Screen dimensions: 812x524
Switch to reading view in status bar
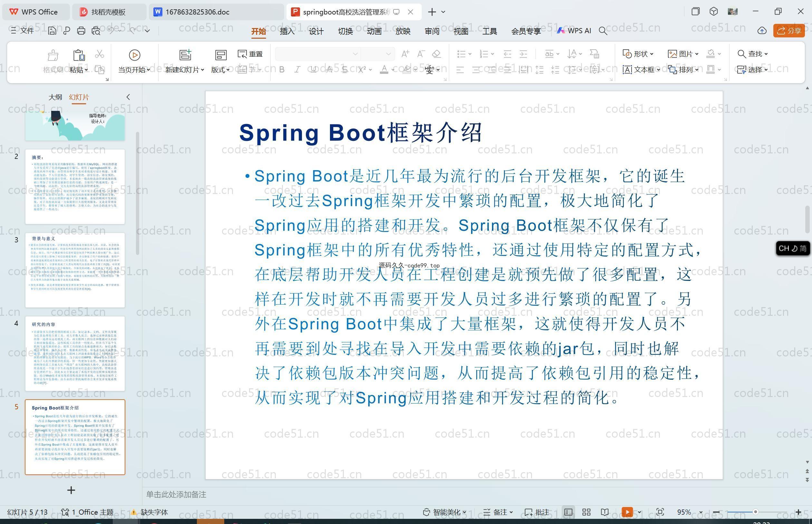(604, 512)
